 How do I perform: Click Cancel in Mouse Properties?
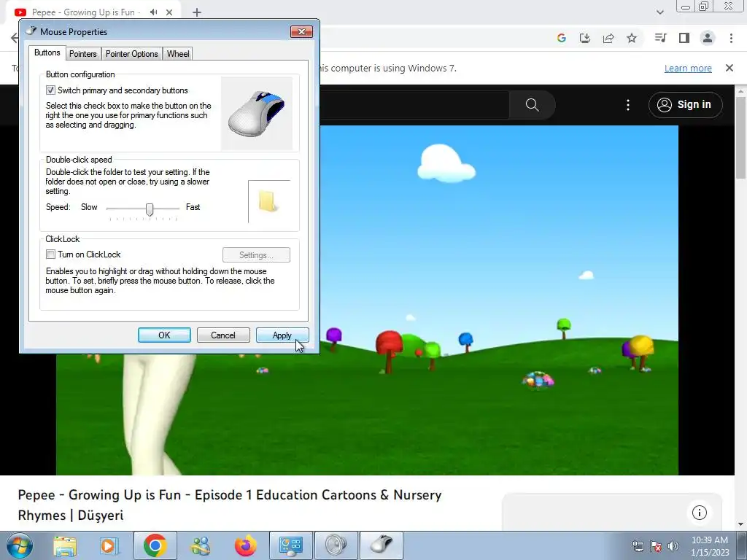(223, 335)
